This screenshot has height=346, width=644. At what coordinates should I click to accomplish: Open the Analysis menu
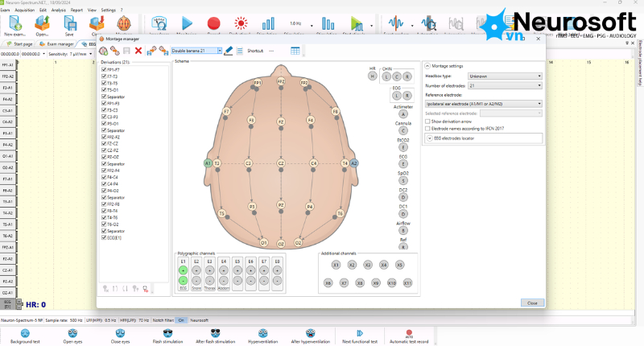[59, 10]
